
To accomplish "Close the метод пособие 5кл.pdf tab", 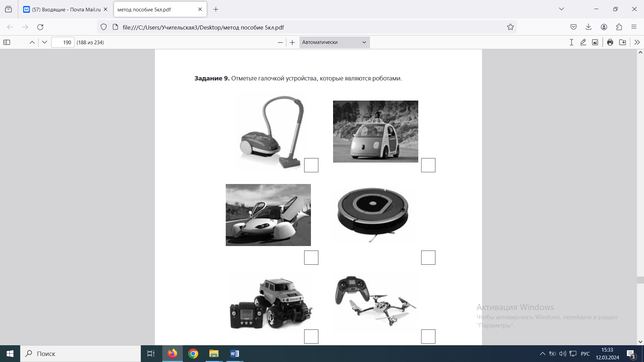I will [200, 9].
